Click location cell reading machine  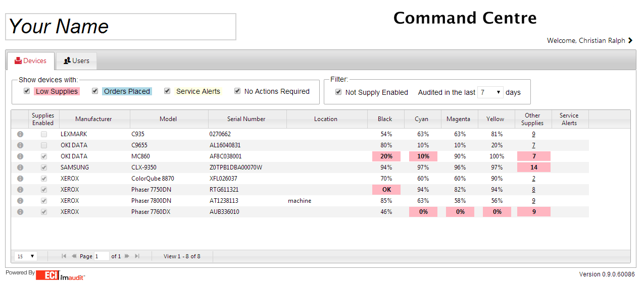(300, 201)
